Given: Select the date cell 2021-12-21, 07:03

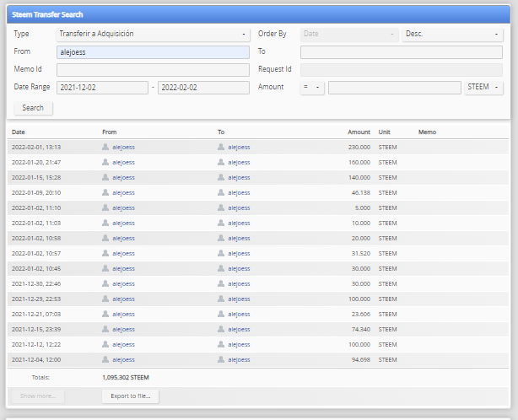Looking at the screenshot, I should (x=36, y=315).
